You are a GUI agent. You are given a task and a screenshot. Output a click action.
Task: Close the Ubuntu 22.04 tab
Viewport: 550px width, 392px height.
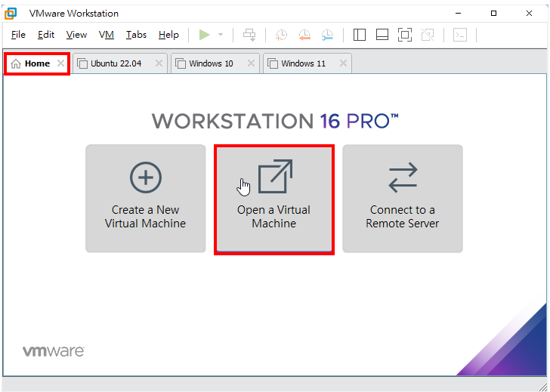tap(159, 63)
